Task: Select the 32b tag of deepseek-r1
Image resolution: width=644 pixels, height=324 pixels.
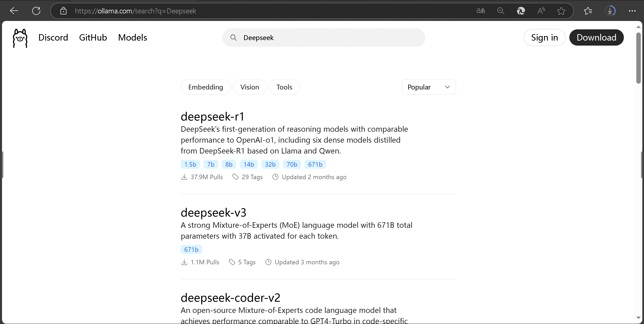Action: 270,164
